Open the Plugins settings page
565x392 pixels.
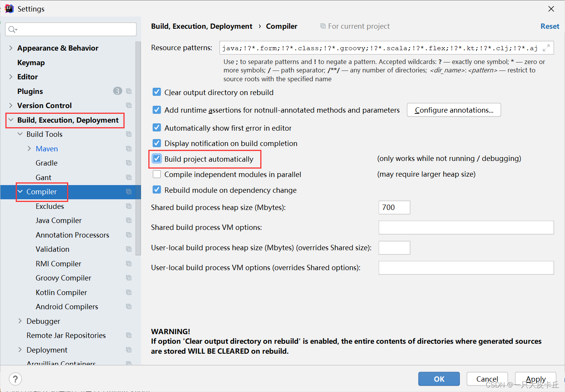click(30, 91)
